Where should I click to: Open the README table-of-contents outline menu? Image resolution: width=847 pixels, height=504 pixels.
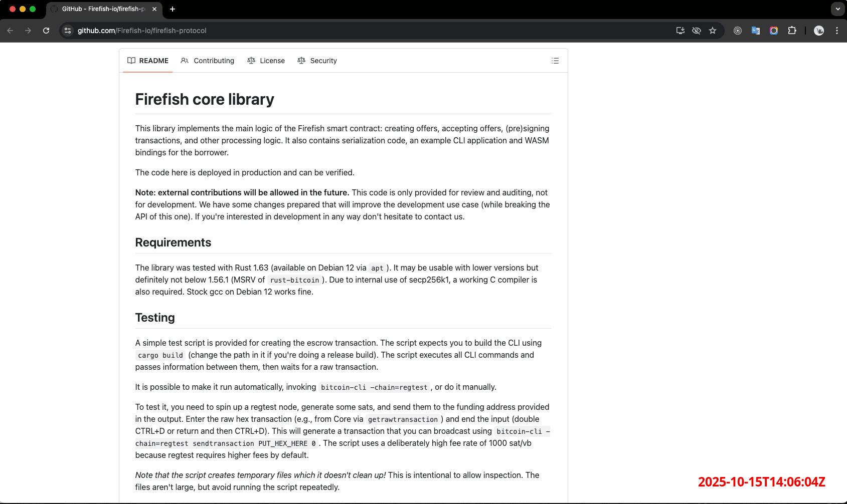(555, 61)
